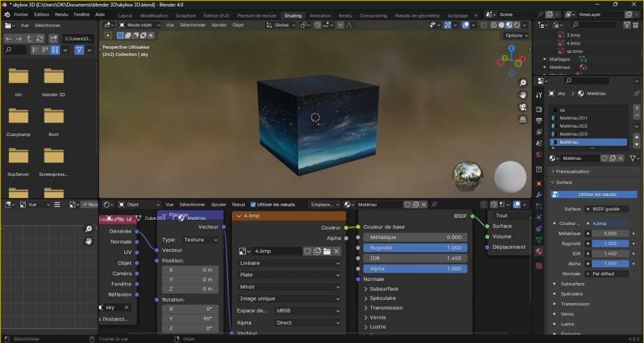Image resolution: width=644 pixels, height=343 pixels.
Task: Switch file browser to thumbnail display
Action: pos(55,50)
